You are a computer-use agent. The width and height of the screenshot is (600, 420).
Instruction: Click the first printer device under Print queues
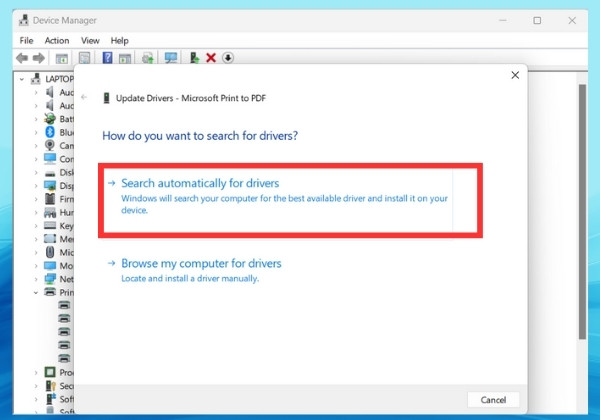coord(64,305)
